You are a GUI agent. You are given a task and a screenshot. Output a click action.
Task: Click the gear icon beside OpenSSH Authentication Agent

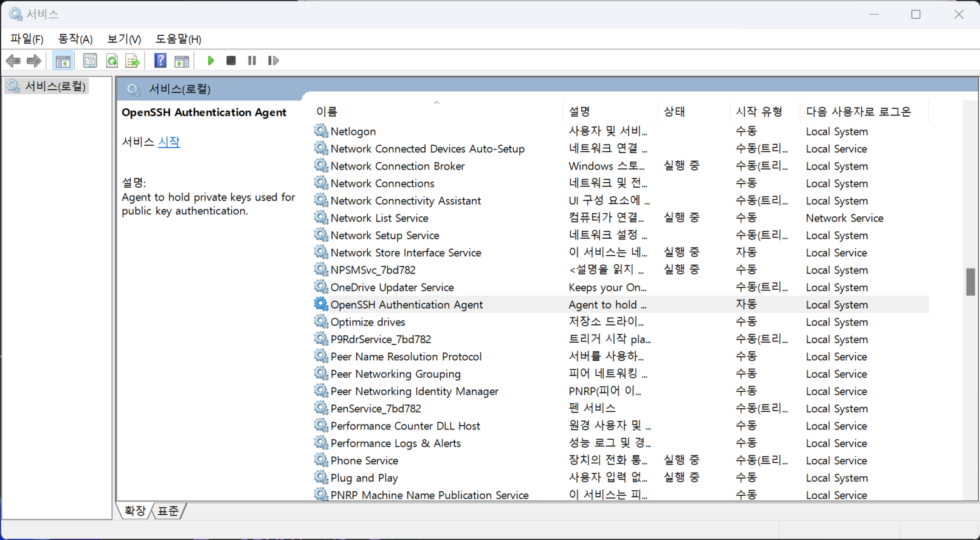[321, 304]
